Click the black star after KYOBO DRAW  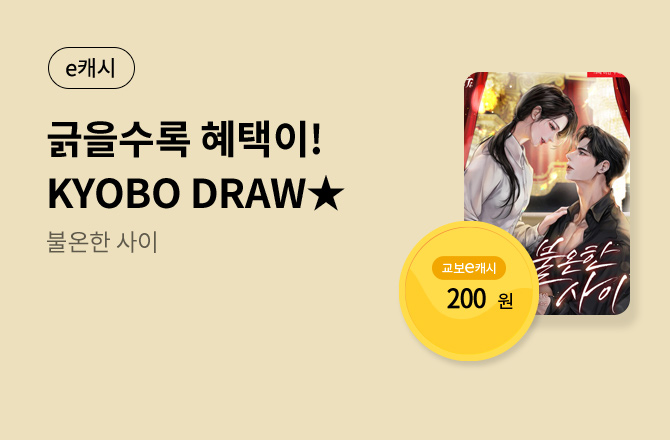point(326,194)
